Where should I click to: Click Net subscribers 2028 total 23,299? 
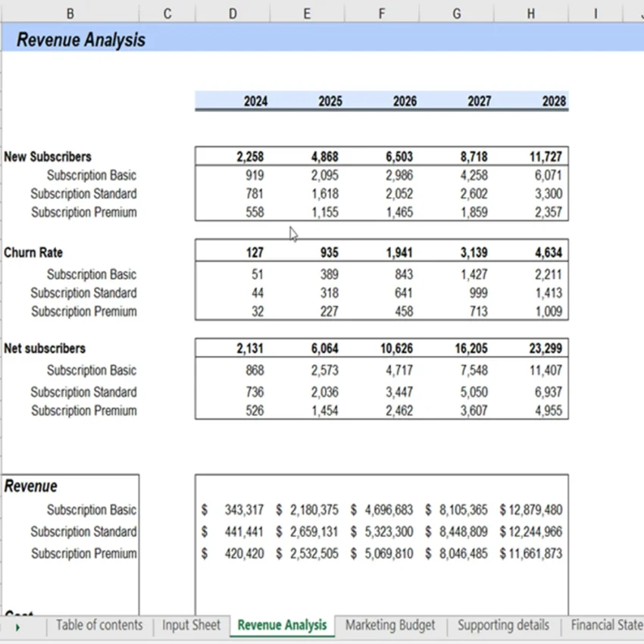click(546, 349)
